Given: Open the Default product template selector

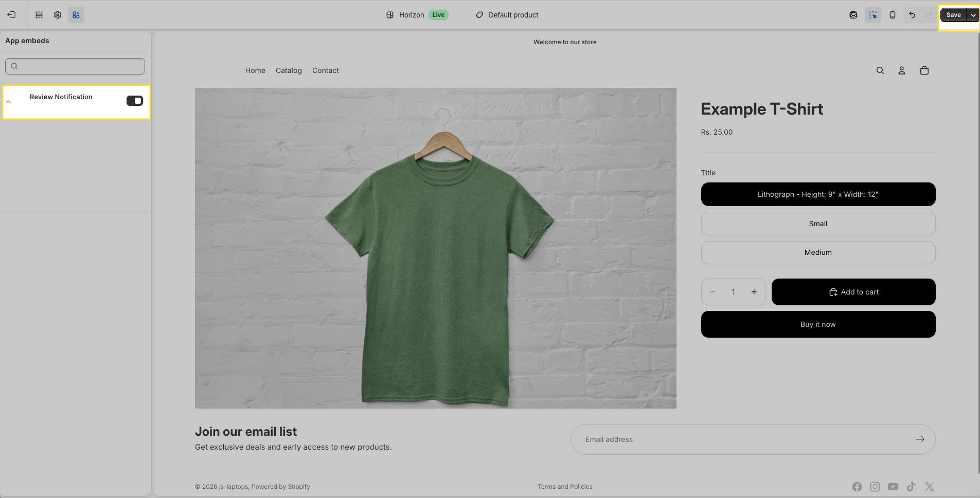Looking at the screenshot, I should [507, 15].
